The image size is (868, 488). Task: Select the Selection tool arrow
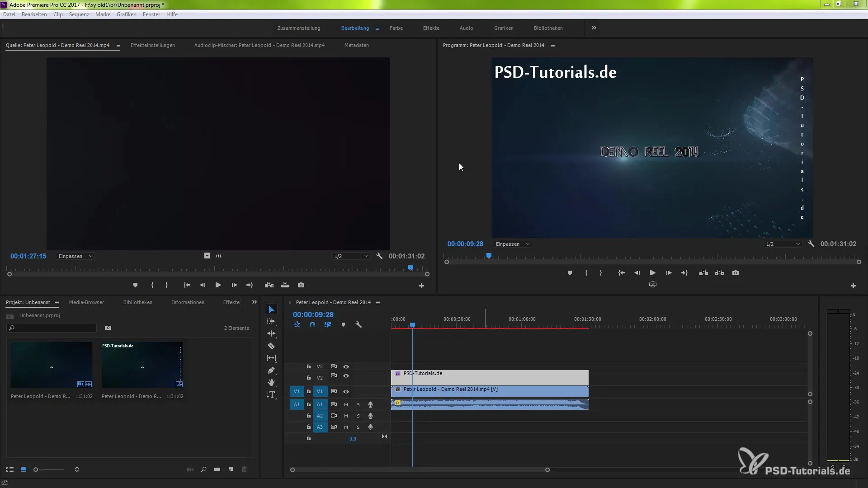click(x=271, y=310)
